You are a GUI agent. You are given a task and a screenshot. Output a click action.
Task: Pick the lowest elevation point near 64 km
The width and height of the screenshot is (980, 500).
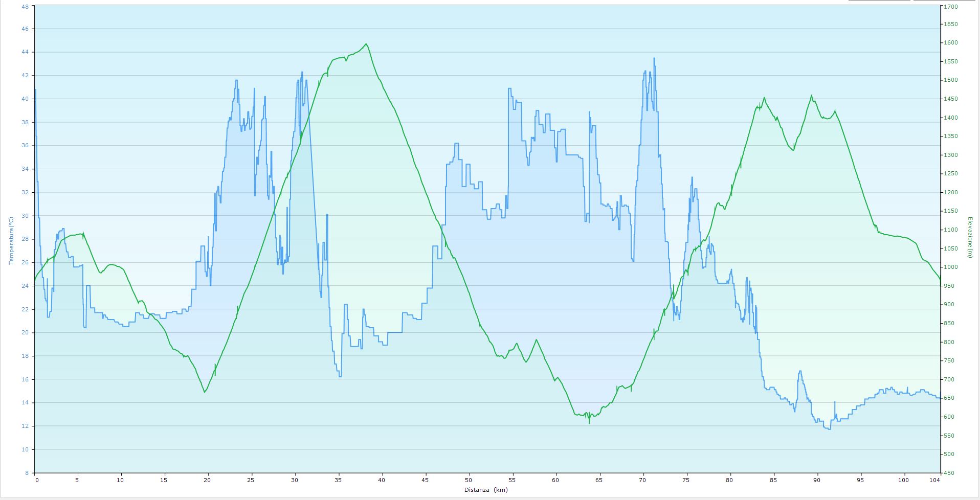coord(589,423)
